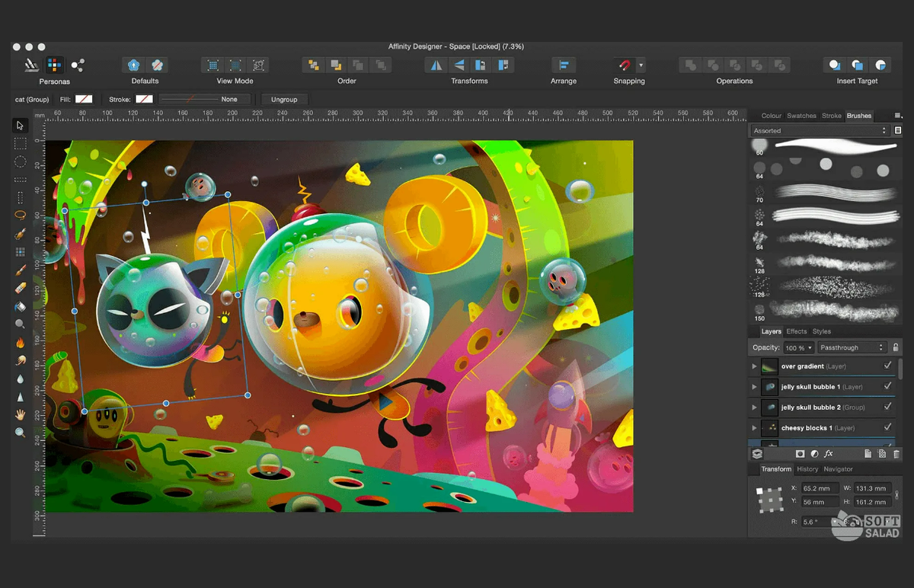Click the Fill colour swatch
The height and width of the screenshot is (588, 914).
pyautogui.click(x=84, y=99)
